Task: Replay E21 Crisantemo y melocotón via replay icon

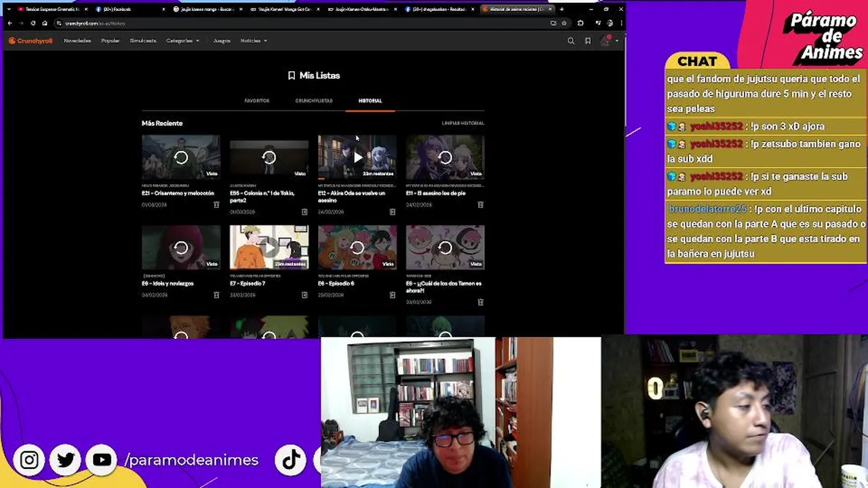Action: [x=181, y=158]
